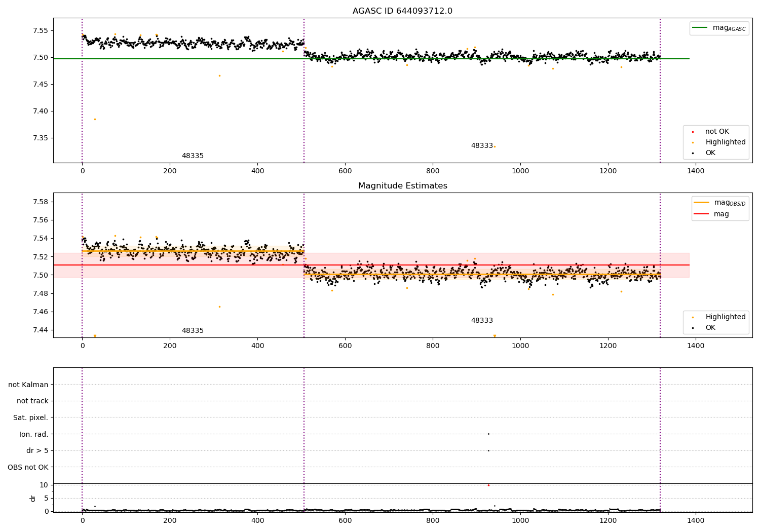Click the '48333' annotation in the top plot
This screenshot has height=532, width=760.
coord(482,146)
